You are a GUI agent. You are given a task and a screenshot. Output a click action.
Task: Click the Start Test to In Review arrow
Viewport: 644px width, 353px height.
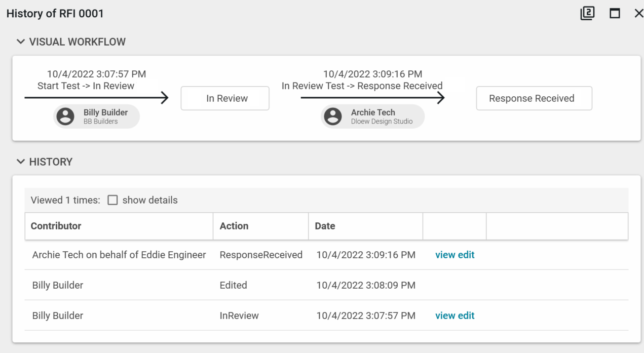pos(96,98)
